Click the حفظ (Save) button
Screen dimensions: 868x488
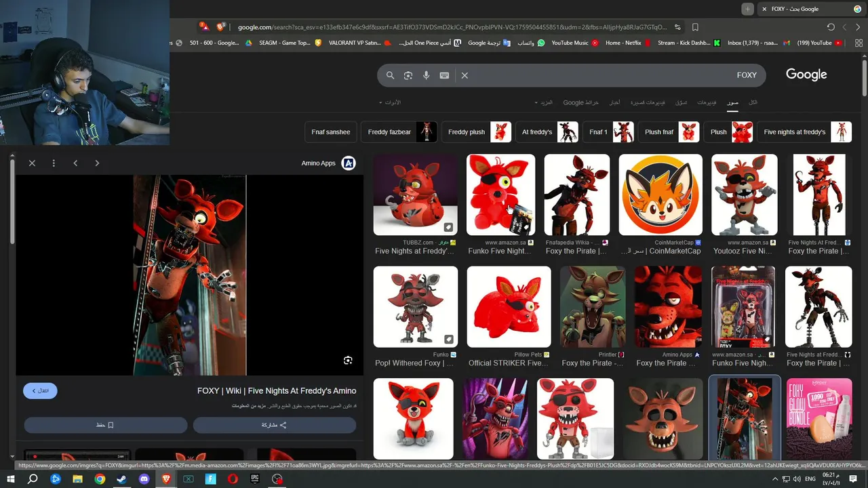tap(105, 425)
